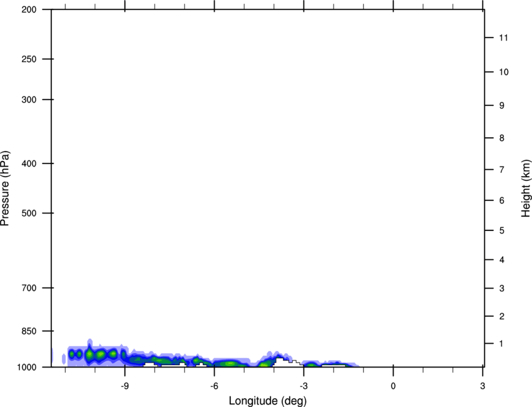Click the 5 km height label
This screenshot has width=532, height=407.
click(x=502, y=230)
